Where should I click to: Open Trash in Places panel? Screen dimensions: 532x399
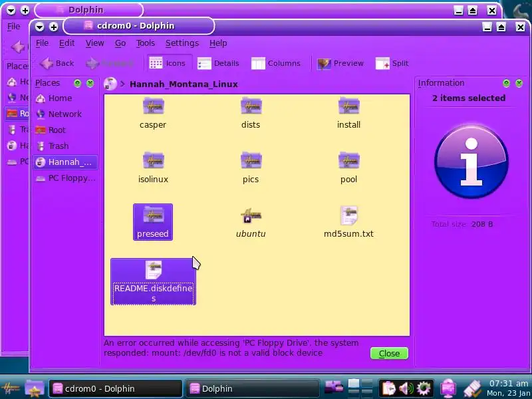coord(65,146)
